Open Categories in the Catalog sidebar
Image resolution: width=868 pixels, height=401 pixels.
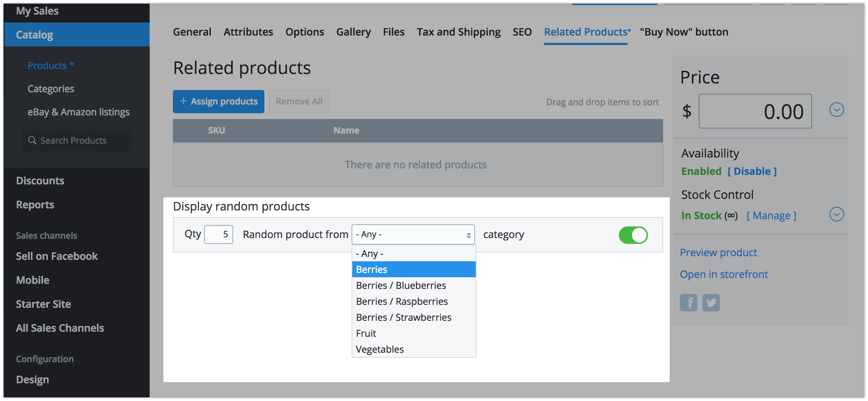coord(51,89)
